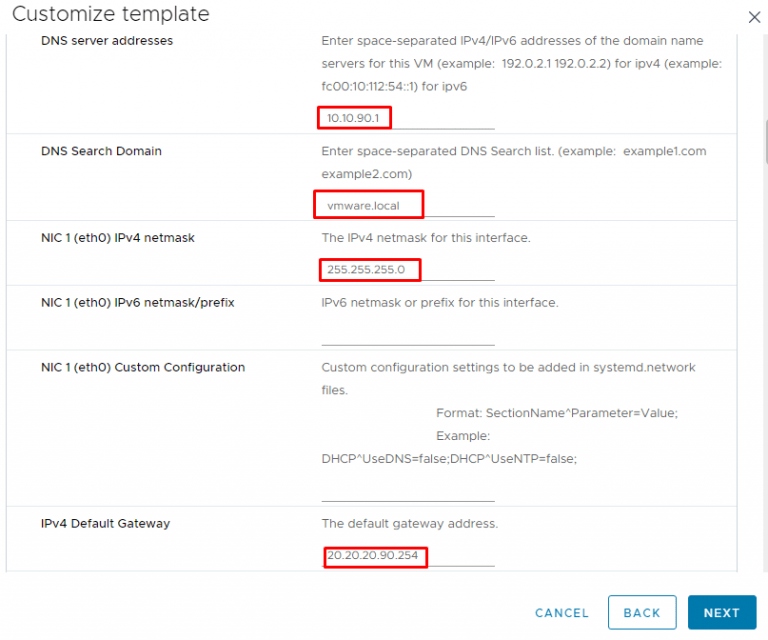This screenshot has height=640, width=768.
Task: Close the Customize template dialog
Action: pos(754,17)
